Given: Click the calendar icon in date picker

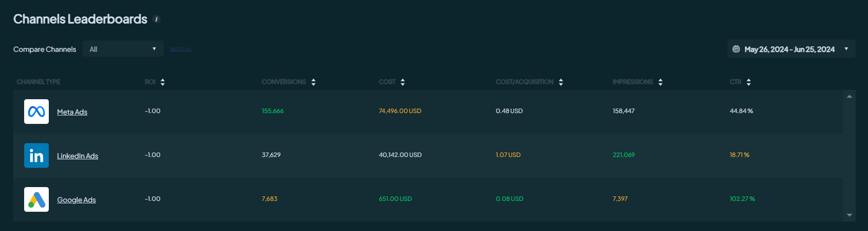Looking at the screenshot, I should 736,49.
